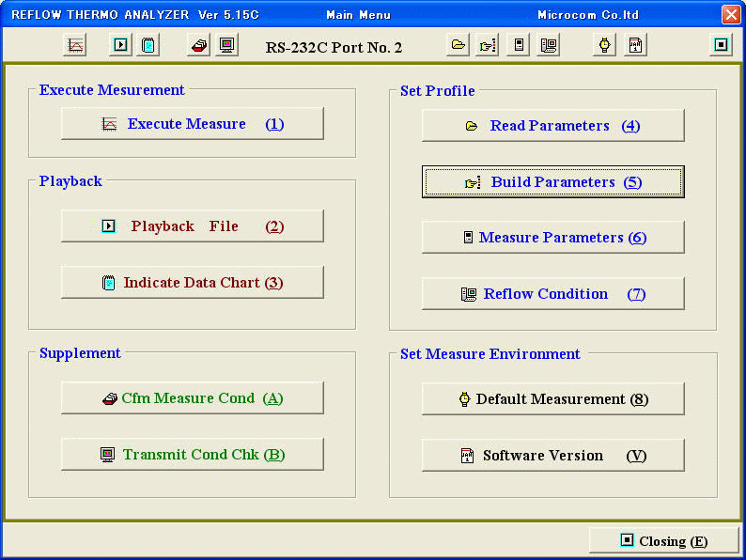The height and width of the screenshot is (560, 746).
Task: Close the Main Menu window
Action: click(x=731, y=14)
